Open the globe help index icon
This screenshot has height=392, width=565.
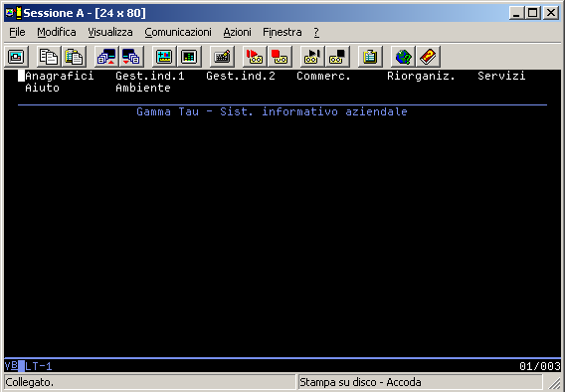point(403,57)
